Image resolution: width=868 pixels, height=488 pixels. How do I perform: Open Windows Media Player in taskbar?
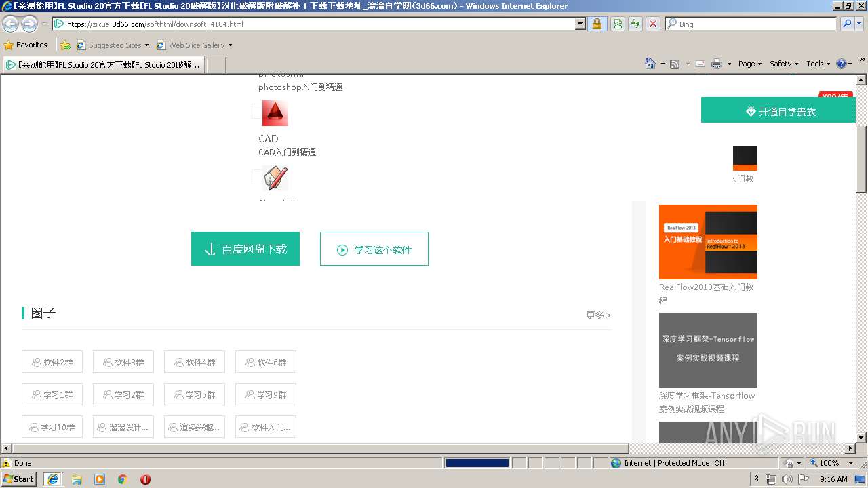point(100,479)
